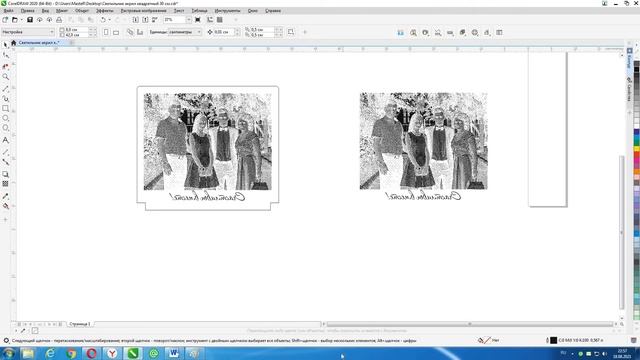The image size is (640, 360).
Task: Click the New document icon
Action: tap(5, 20)
